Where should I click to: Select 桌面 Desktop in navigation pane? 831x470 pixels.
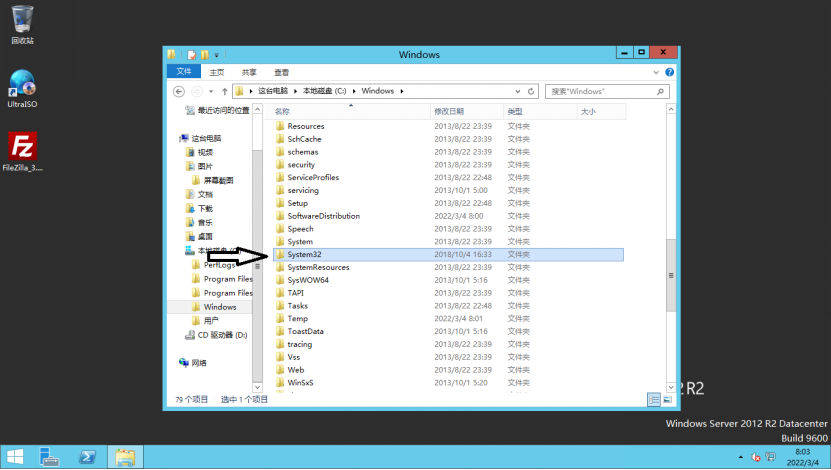click(199, 237)
